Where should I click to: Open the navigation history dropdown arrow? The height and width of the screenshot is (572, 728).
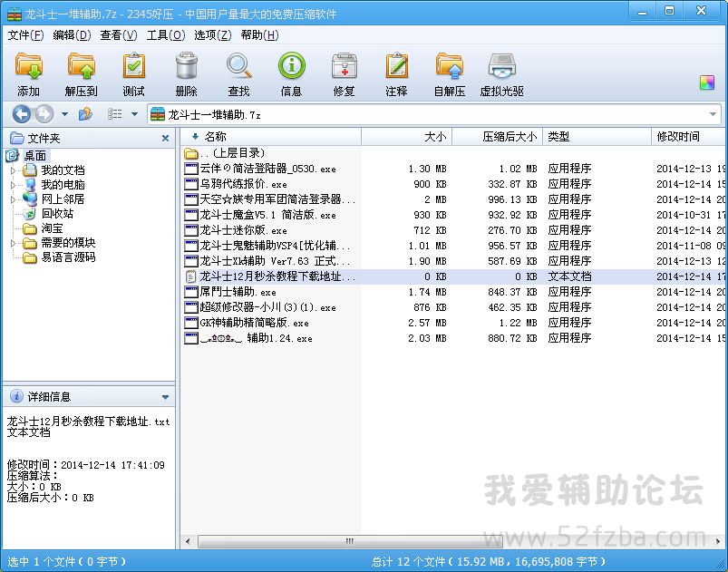[x=64, y=114]
